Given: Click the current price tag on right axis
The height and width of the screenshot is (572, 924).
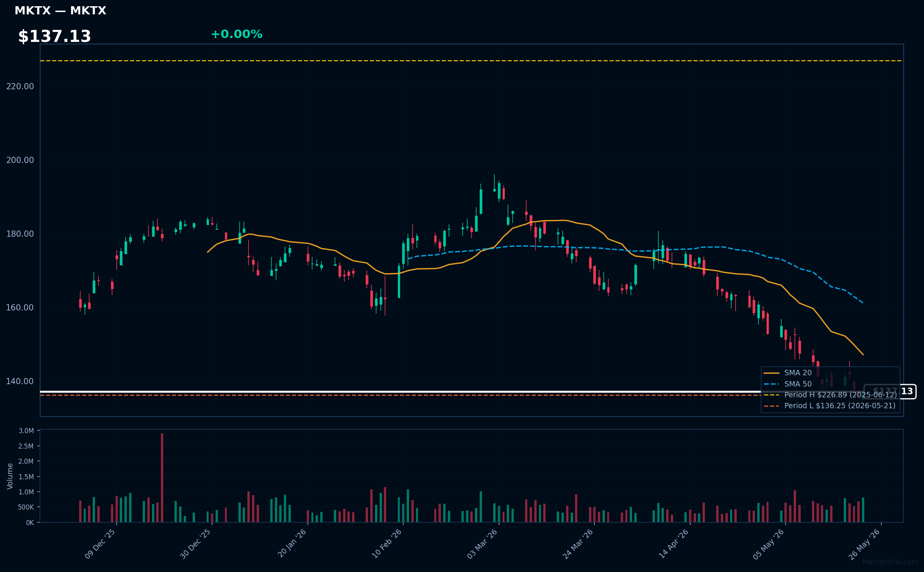Looking at the screenshot, I should coord(890,392).
